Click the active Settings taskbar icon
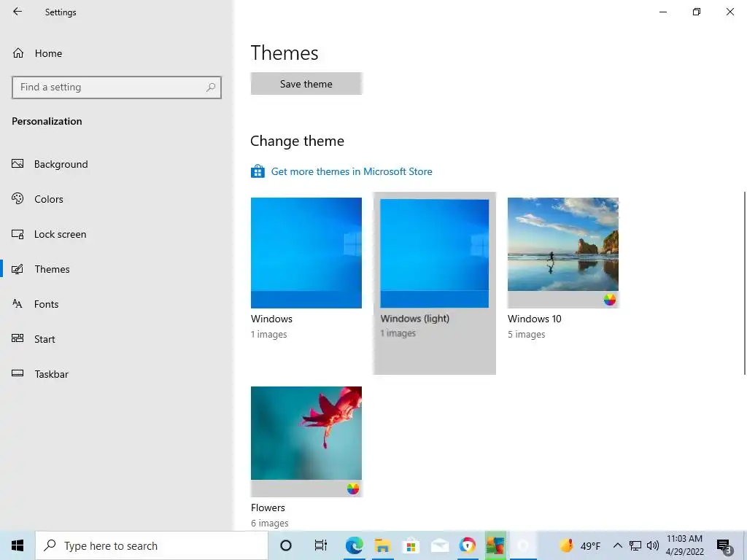Viewport: 747px width, 560px height. (x=524, y=545)
